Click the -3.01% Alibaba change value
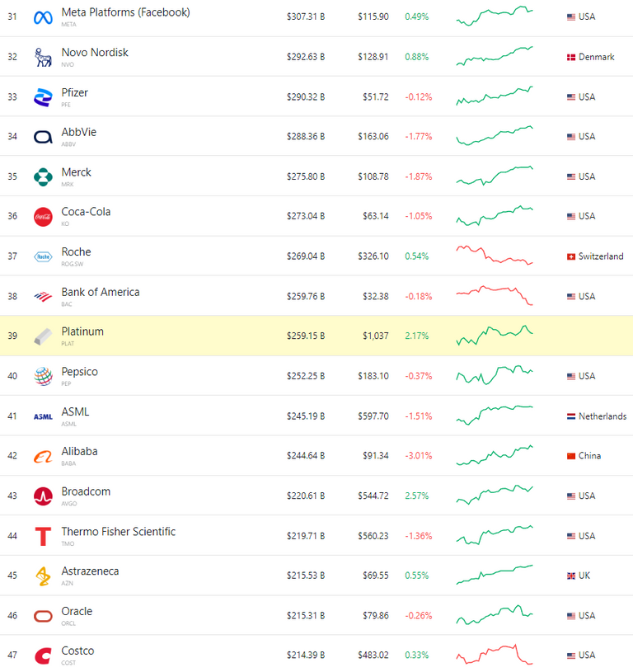This screenshot has height=672, width=633. pyautogui.click(x=419, y=456)
